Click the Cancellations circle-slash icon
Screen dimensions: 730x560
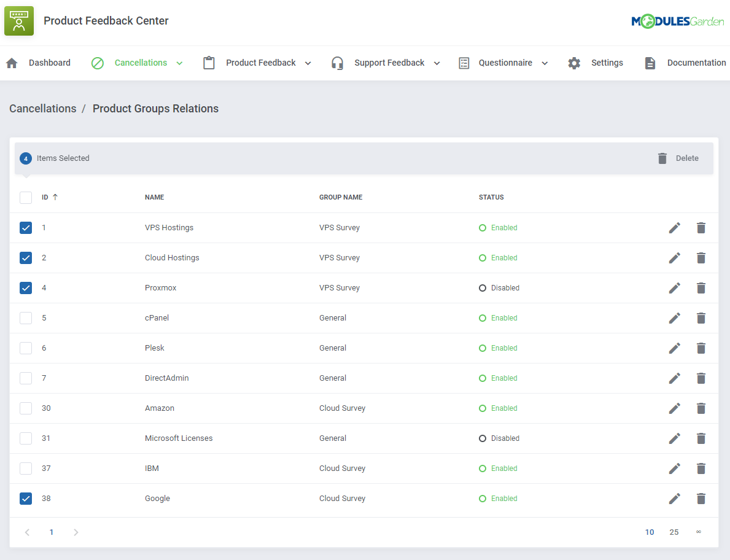pos(97,63)
